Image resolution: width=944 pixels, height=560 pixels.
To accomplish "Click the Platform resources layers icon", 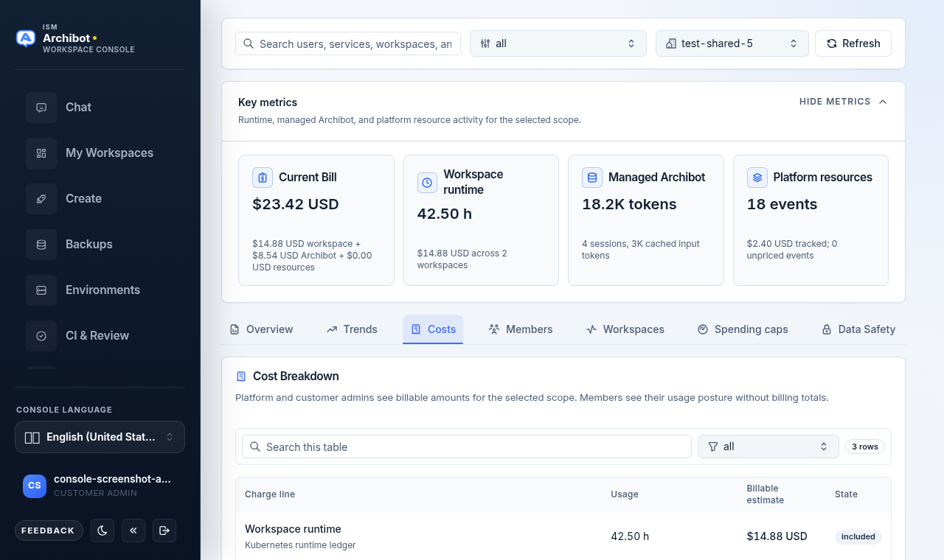I will (x=757, y=178).
